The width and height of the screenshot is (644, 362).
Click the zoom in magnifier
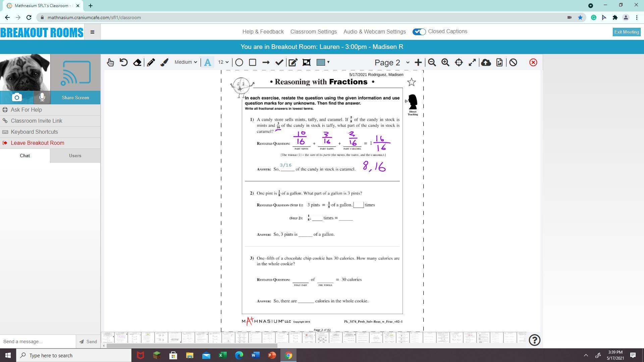[445, 62]
